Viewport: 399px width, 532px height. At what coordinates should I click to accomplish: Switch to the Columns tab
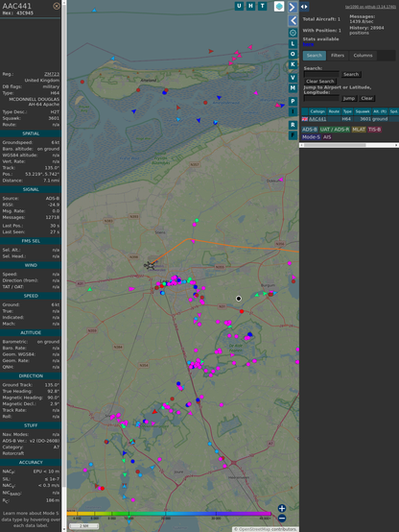[x=363, y=56]
